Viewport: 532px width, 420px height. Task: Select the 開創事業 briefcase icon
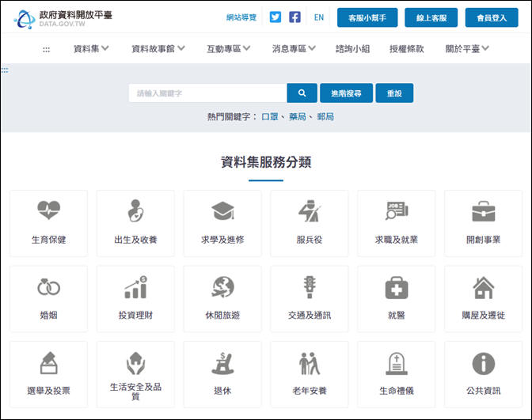[484, 211]
